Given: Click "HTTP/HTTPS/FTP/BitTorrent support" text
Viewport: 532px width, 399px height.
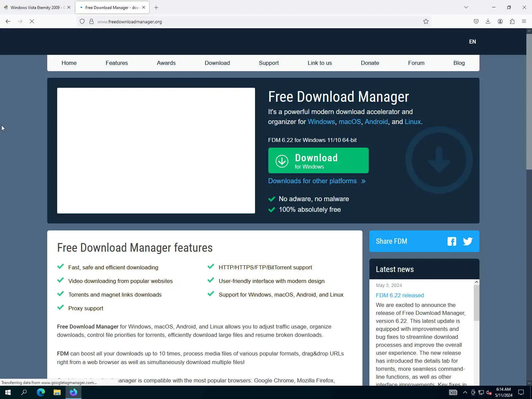Looking at the screenshot, I should [x=265, y=267].
